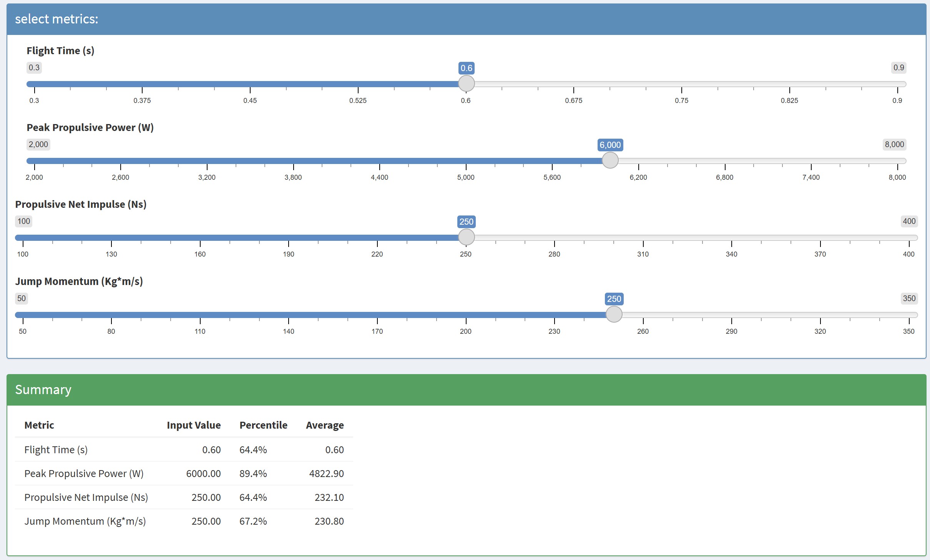The width and height of the screenshot is (930, 560).
Task: Click the 130 label on Net Impulse slider
Action: (111, 254)
